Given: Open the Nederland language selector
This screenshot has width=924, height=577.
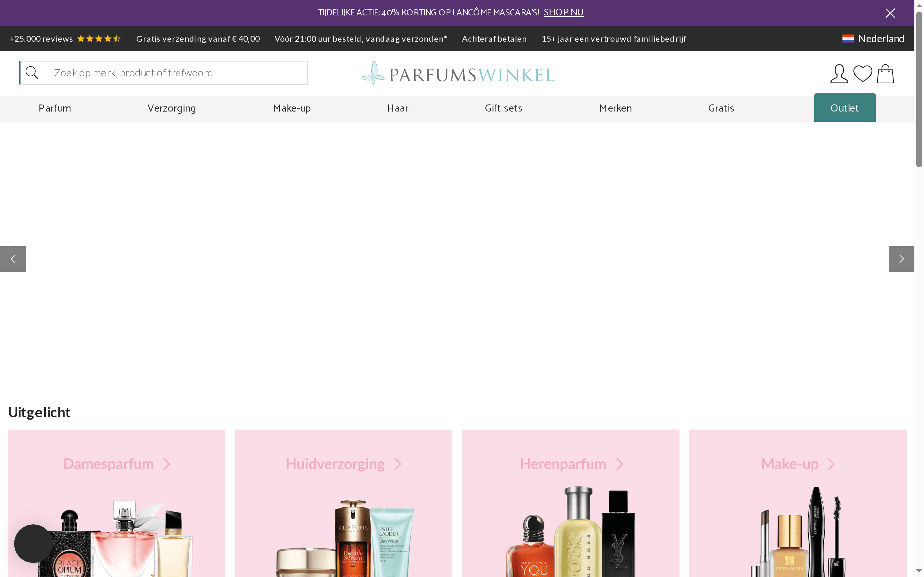Looking at the screenshot, I should pyautogui.click(x=873, y=38).
